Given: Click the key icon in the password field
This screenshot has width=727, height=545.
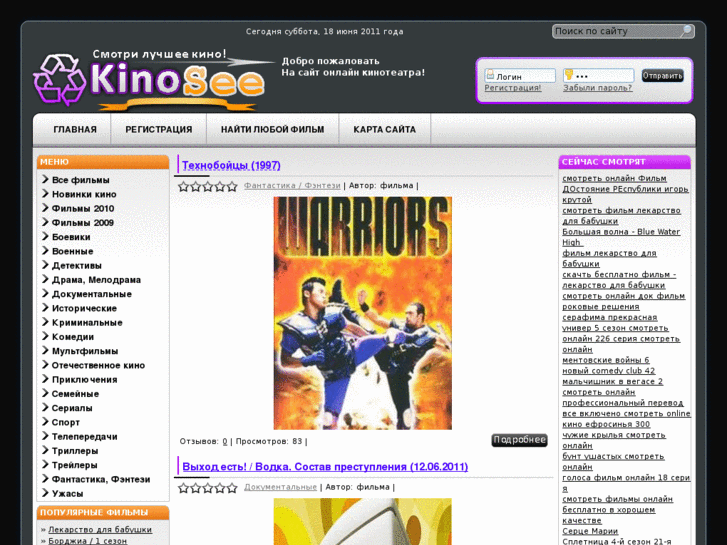Looking at the screenshot, I should (568, 74).
